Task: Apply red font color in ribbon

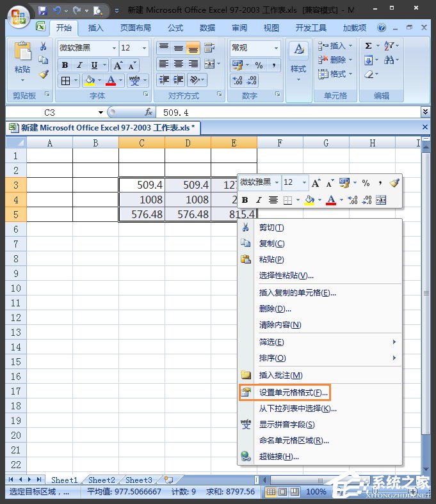Action: tap(111, 80)
